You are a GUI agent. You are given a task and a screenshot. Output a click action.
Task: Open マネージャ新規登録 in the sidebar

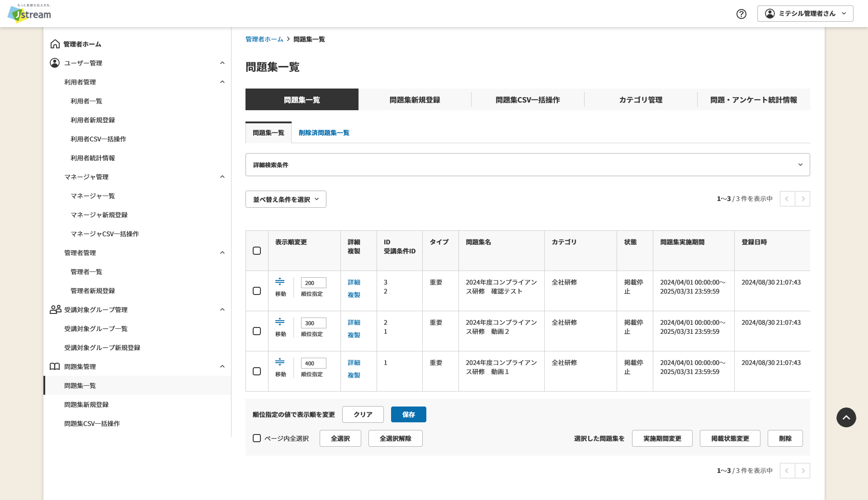click(x=99, y=215)
